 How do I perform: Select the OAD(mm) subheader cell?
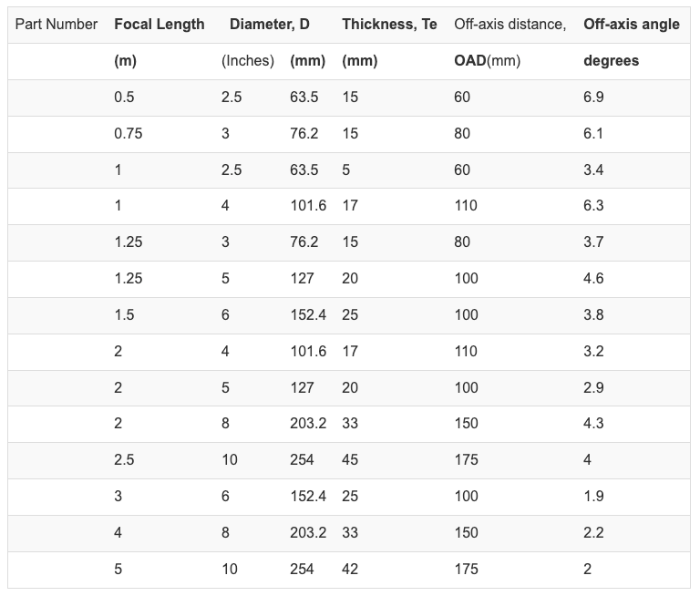coord(487,61)
